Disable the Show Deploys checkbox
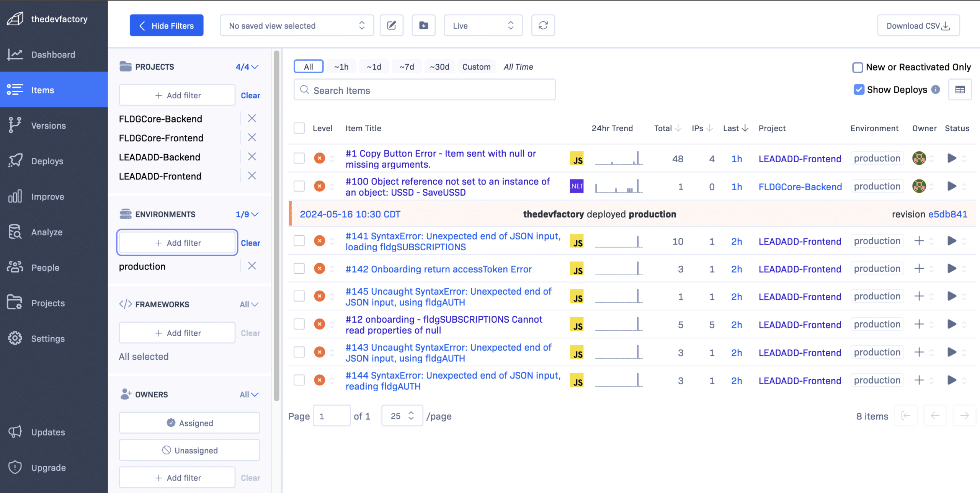Image resolution: width=980 pixels, height=493 pixels. coord(859,89)
